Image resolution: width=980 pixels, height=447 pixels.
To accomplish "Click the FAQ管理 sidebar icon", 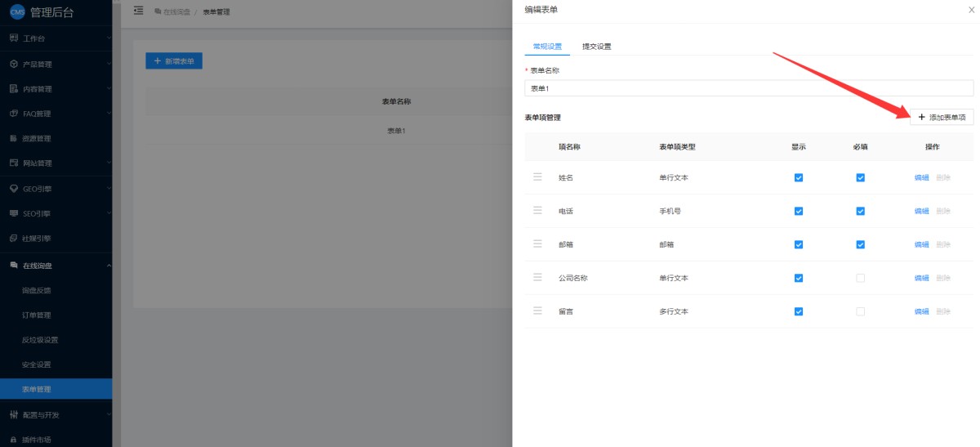I will tap(13, 114).
